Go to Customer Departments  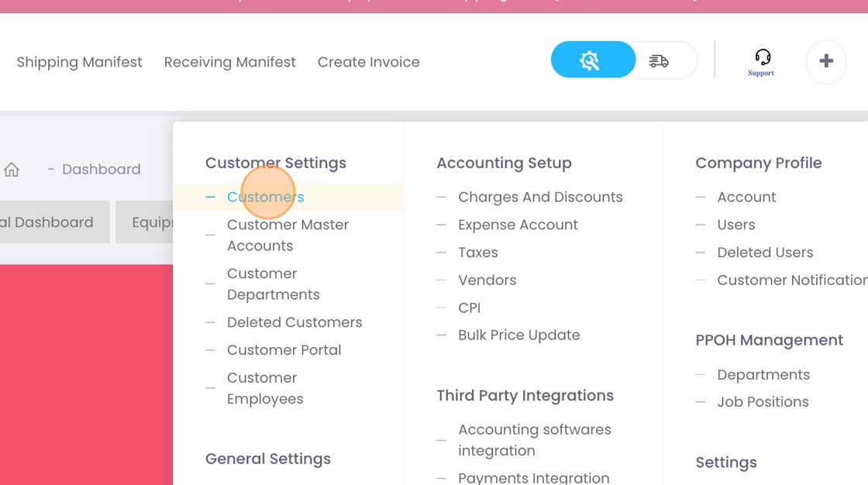[x=273, y=284]
